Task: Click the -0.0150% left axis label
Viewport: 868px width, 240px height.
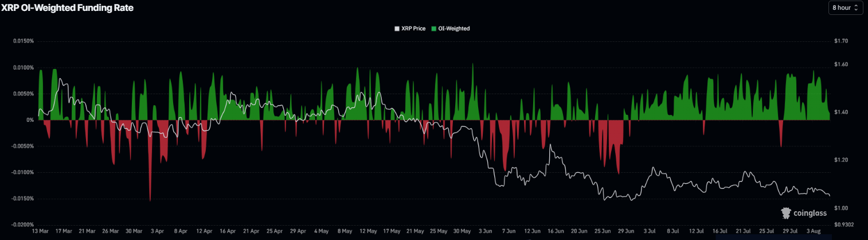Action: 22,199
